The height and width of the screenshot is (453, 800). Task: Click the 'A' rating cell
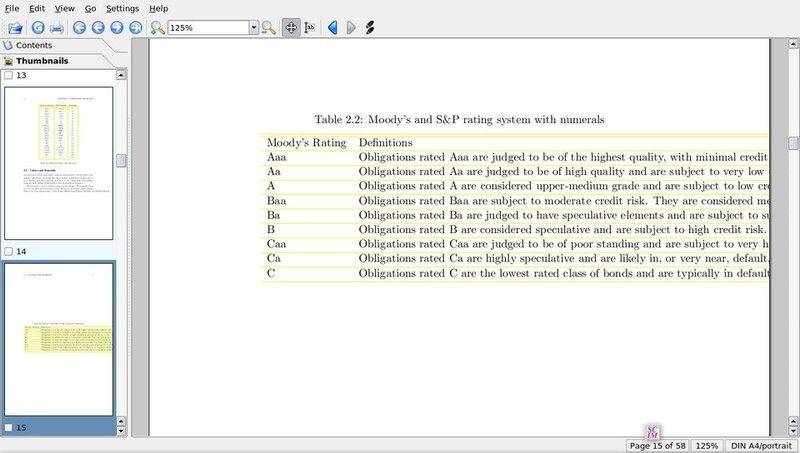[x=270, y=186]
